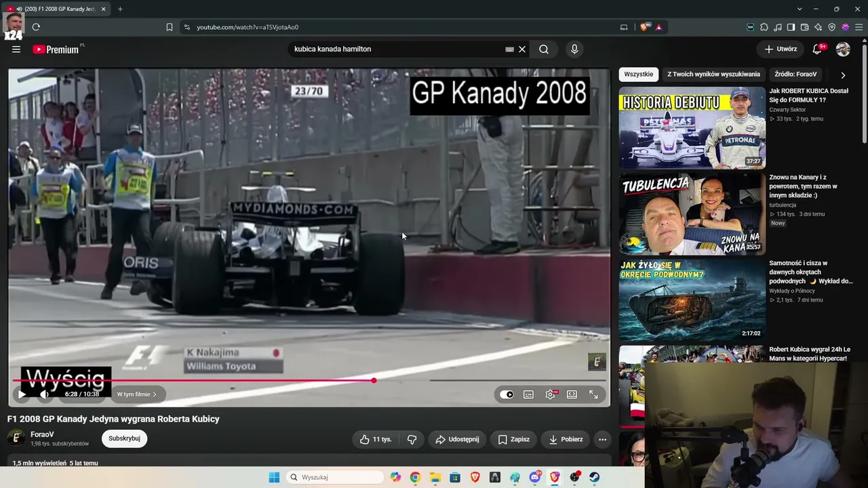
Task: Select the 'Źródło: ForaoV' chip
Action: pos(795,74)
